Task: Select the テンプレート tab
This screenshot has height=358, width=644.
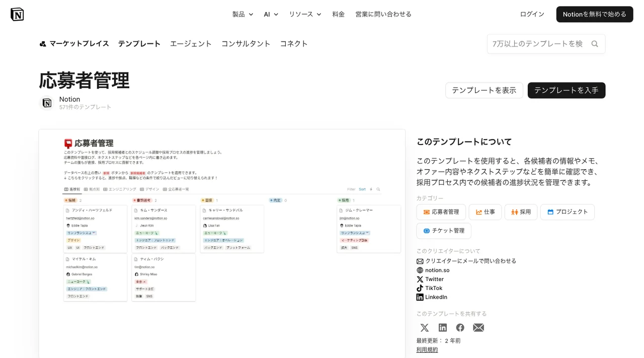Action: [x=139, y=44]
